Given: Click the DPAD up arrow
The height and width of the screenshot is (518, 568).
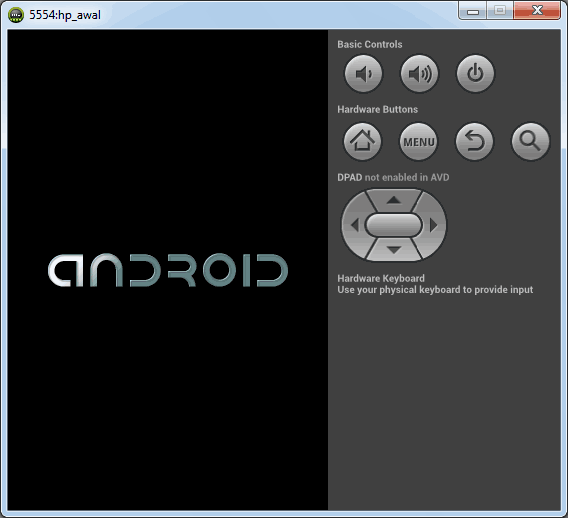Looking at the screenshot, I should (x=394, y=200).
